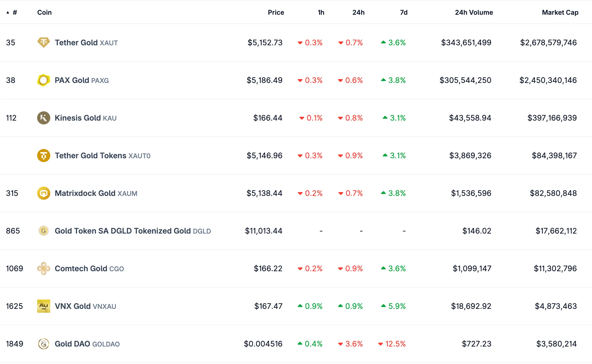Sort by the 24h percentage column
Viewport: 592px width, 364px height.
358,12
